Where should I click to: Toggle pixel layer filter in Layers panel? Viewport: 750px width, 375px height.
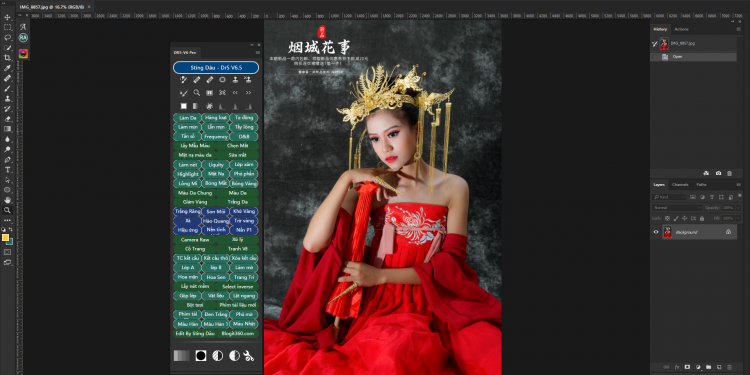[693, 197]
